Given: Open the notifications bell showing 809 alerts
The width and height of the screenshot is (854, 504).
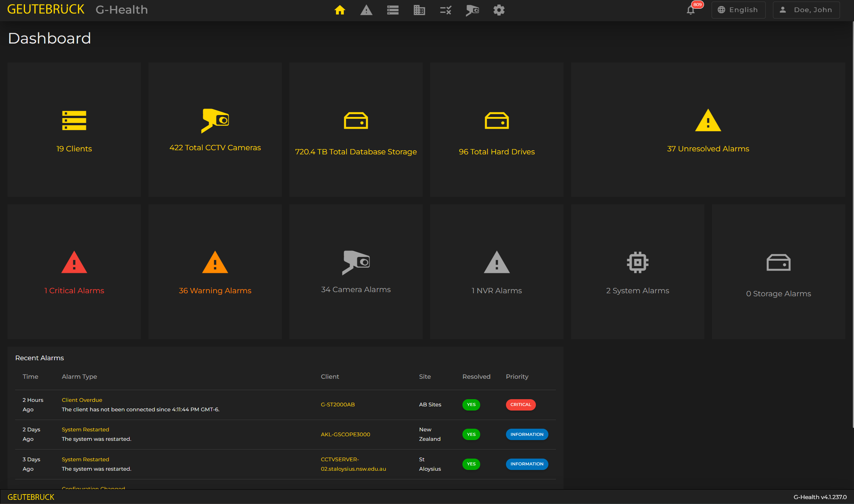Looking at the screenshot, I should pyautogui.click(x=691, y=10).
